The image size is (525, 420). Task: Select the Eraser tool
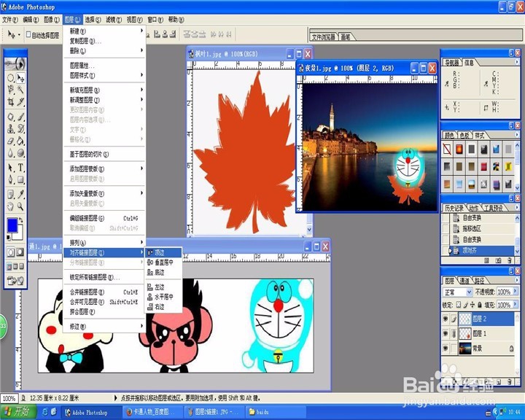click(x=11, y=141)
